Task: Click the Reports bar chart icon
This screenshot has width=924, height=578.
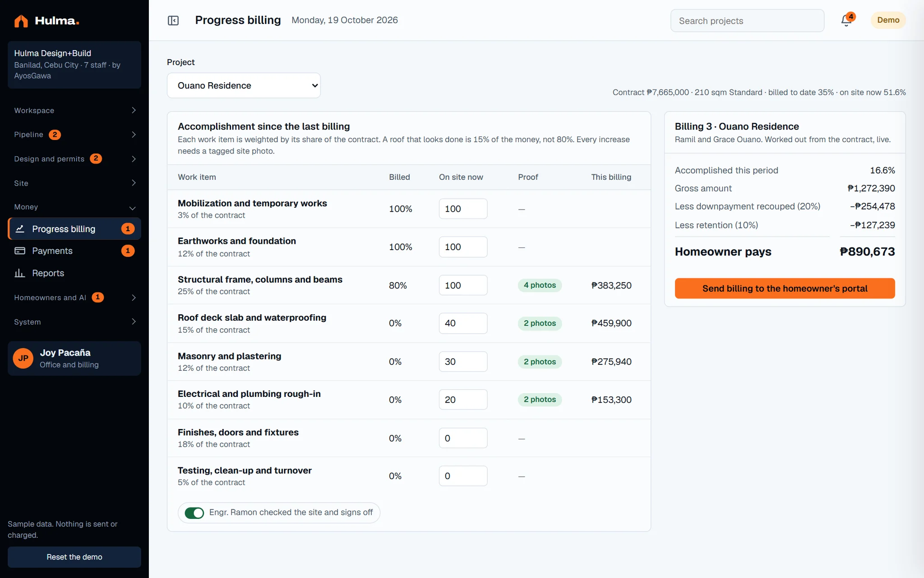Action: pos(20,273)
